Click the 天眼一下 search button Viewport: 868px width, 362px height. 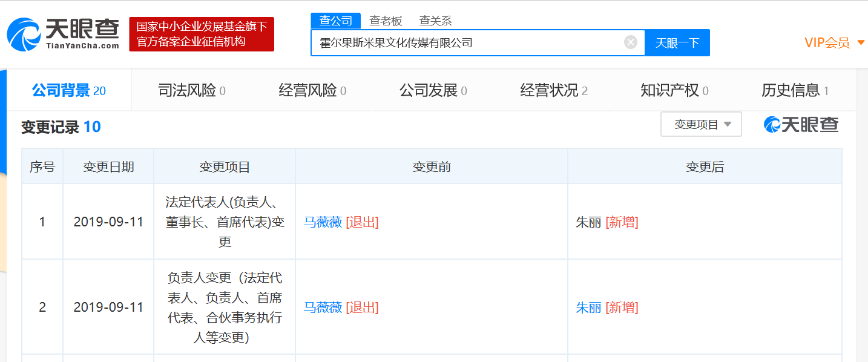click(677, 43)
